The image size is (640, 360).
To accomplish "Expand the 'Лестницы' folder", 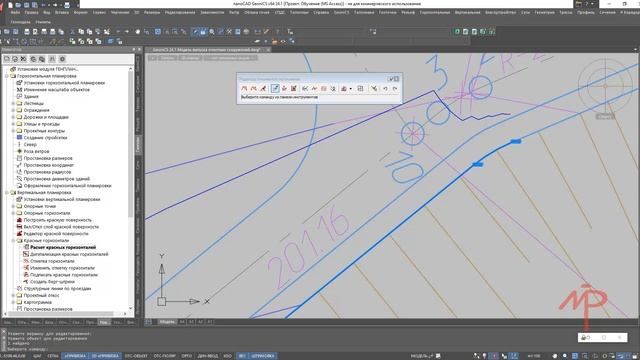I will tap(13, 104).
